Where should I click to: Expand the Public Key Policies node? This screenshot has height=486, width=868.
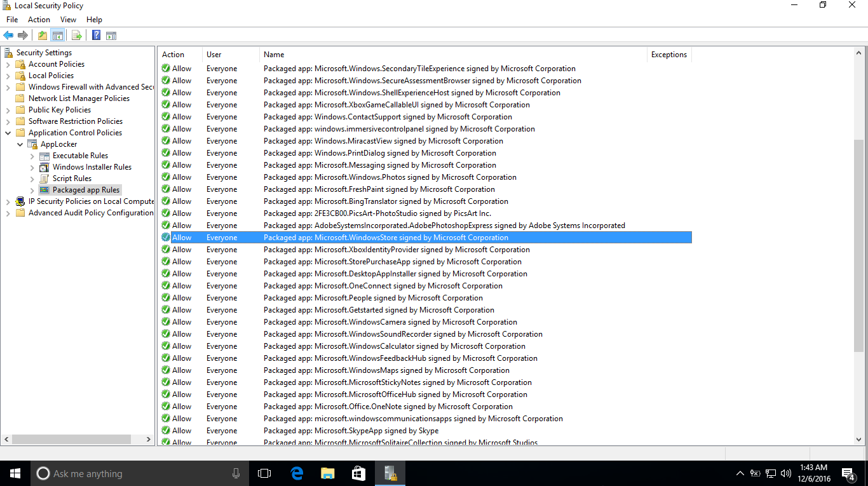(8, 110)
